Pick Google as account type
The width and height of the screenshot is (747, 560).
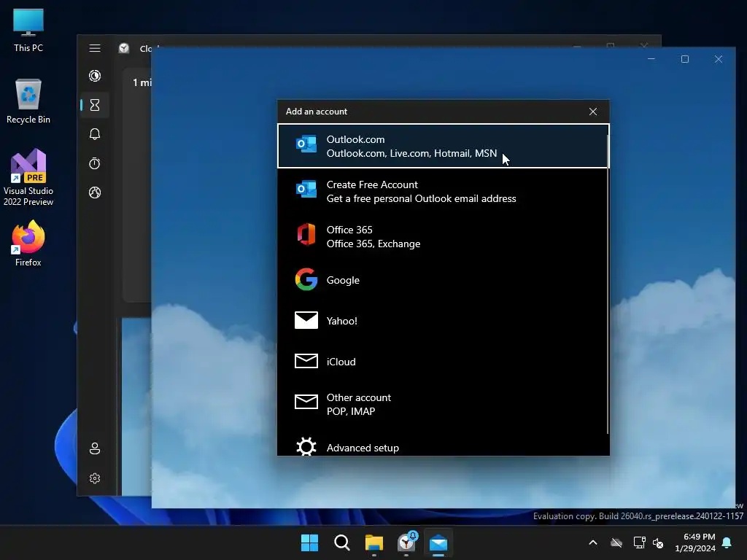pyautogui.click(x=443, y=279)
